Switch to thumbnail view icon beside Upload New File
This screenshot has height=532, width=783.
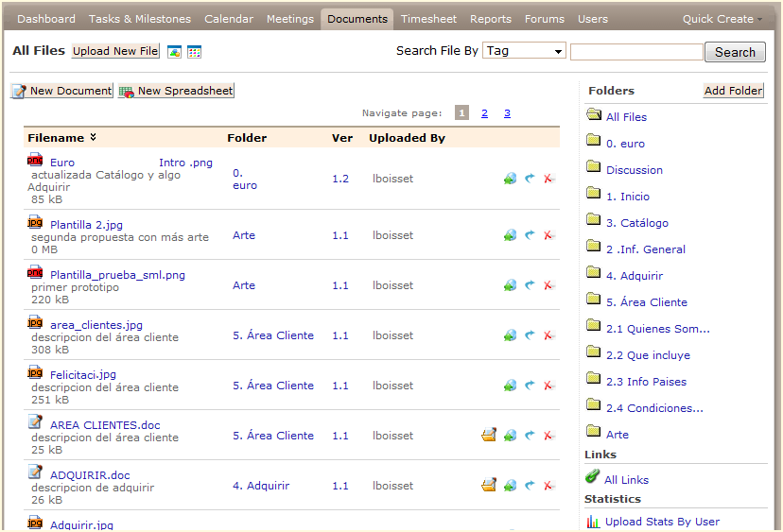click(x=174, y=52)
